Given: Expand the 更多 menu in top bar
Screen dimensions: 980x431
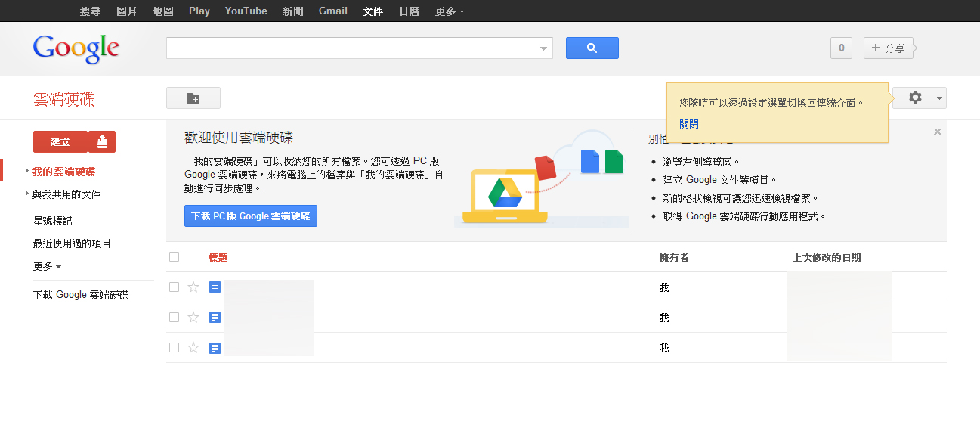Looking at the screenshot, I should pos(450,11).
